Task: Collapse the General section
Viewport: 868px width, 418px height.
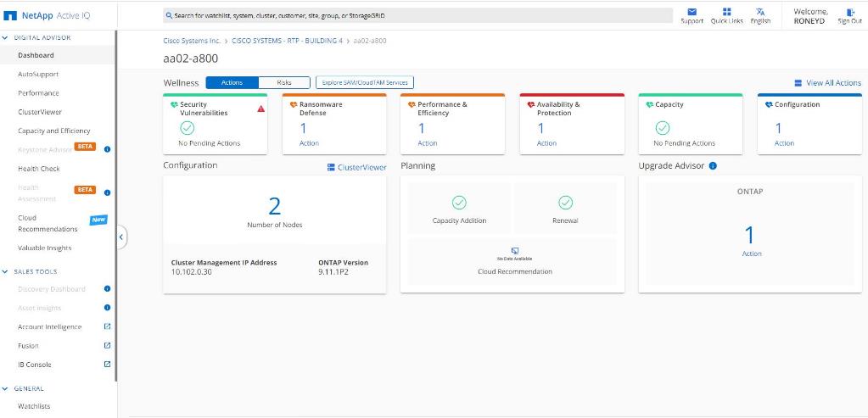Action: coord(6,388)
